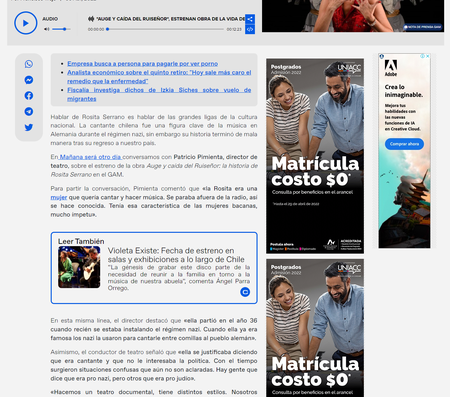Open 'Empresa busca a persona' link
This screenshot has height=397, width=450.
pos(143,64)
